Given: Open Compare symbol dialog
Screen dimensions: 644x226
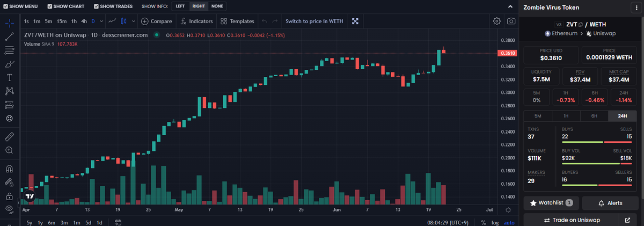Looking at the screenshot, I should coord(157,21).
